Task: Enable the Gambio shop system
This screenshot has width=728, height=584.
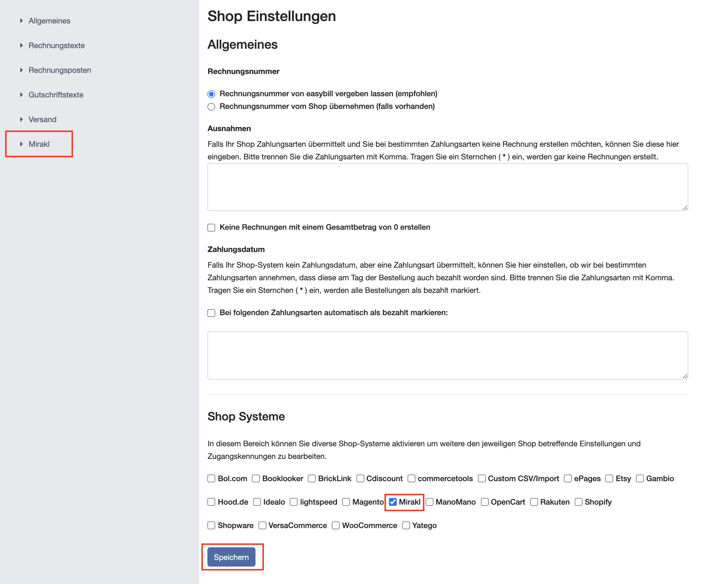Action: (640, 479)
